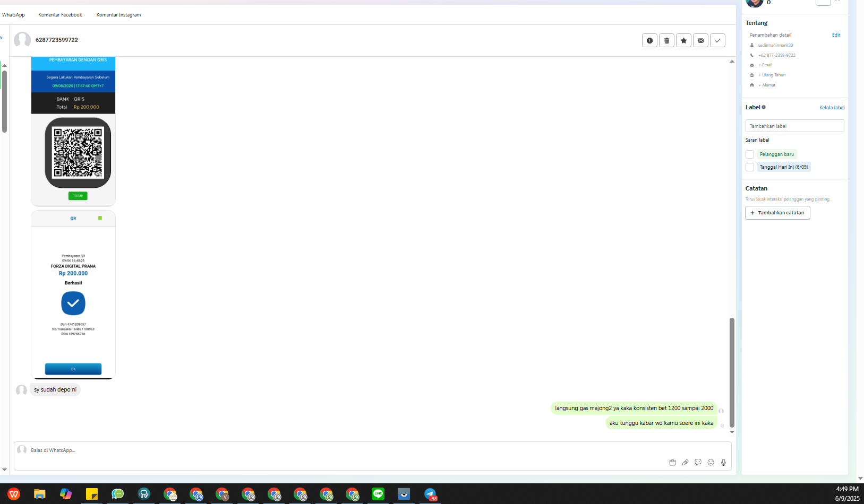Click the message 'sy sudah depo ni'
This screenshot has width=864, height=504.
click(x=55, y=389)
